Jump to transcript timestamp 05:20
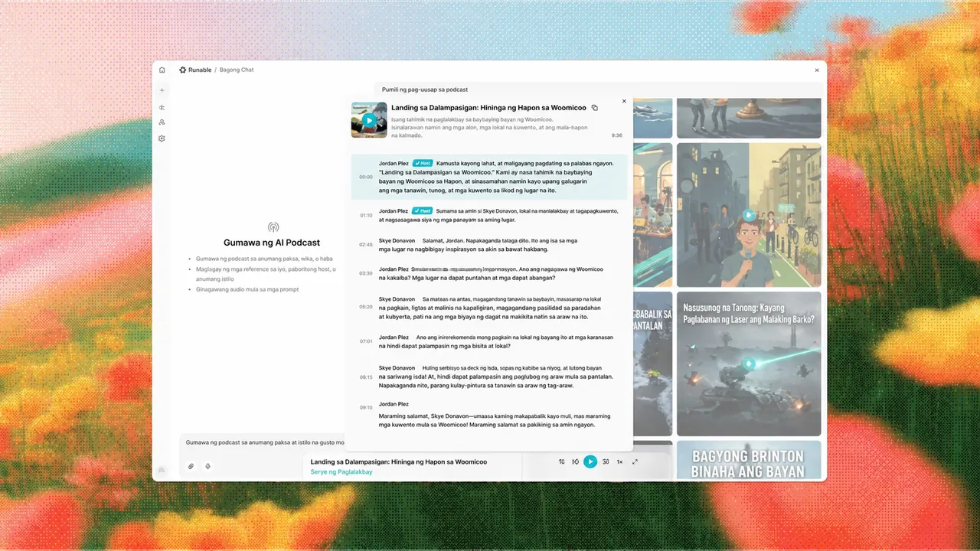The width and height of the screenshot is (980, 551). click(366, 307)
